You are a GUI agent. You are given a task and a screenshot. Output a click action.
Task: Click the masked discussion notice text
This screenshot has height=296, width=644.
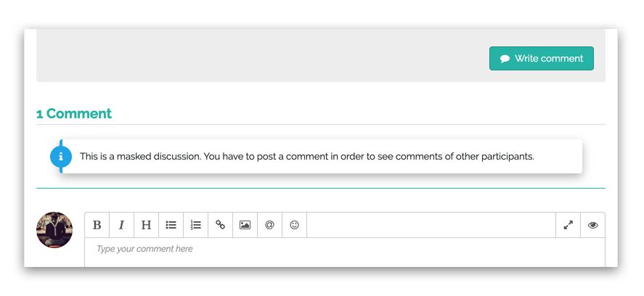click(306, 156)
